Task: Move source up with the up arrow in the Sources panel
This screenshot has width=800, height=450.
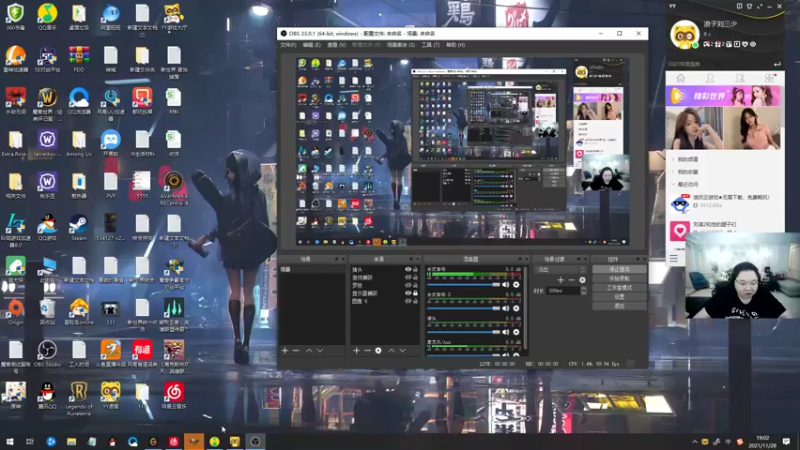Action: [x=391, y=351]
